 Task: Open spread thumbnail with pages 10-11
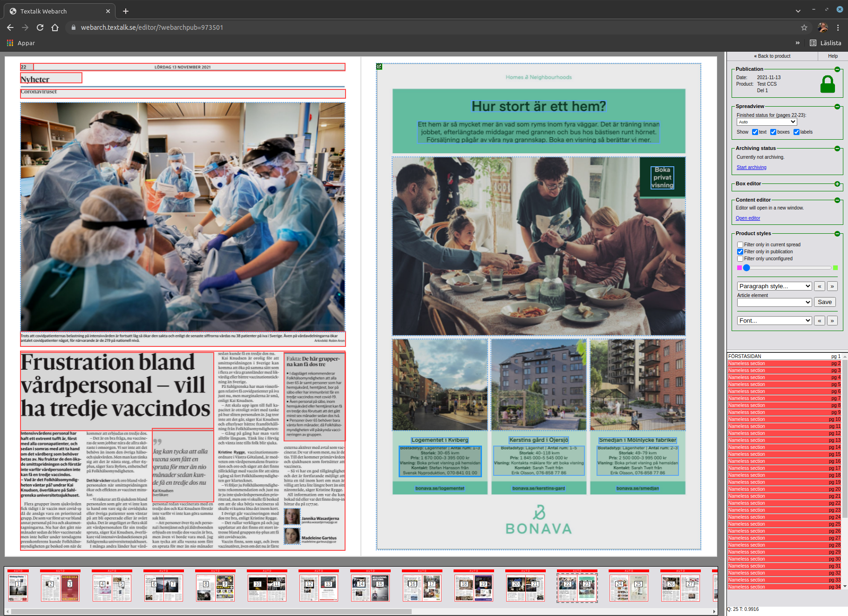(x=267, y=587)
